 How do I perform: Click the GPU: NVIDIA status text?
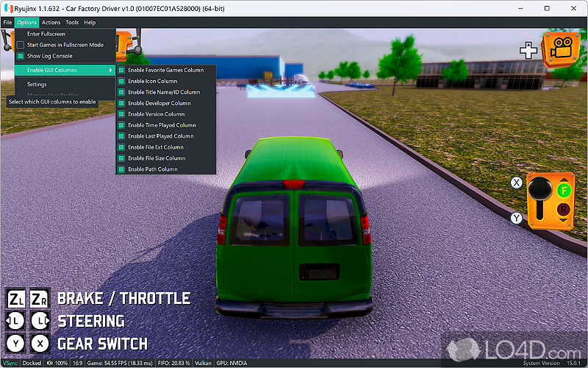[232, 363]
